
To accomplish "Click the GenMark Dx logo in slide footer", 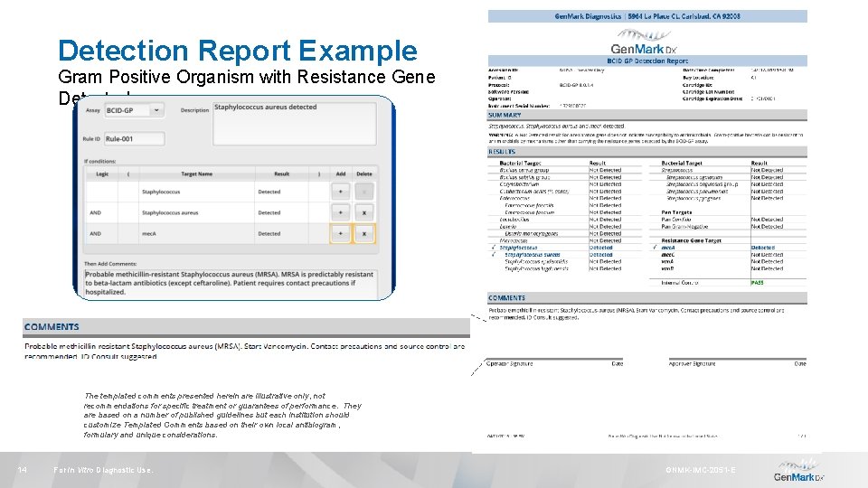I will click(x=797, y=471).
